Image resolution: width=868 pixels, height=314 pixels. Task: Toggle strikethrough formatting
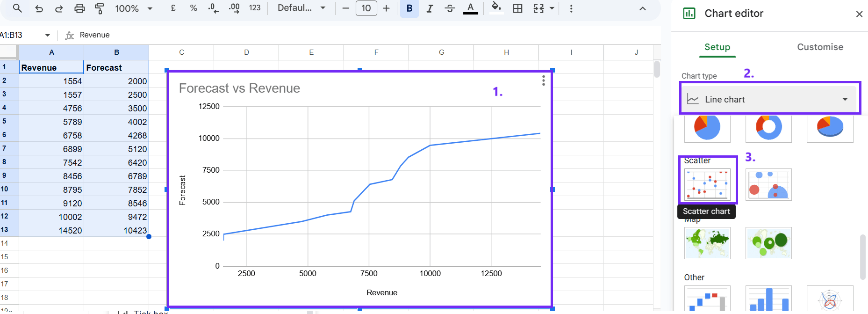point(450,8)
